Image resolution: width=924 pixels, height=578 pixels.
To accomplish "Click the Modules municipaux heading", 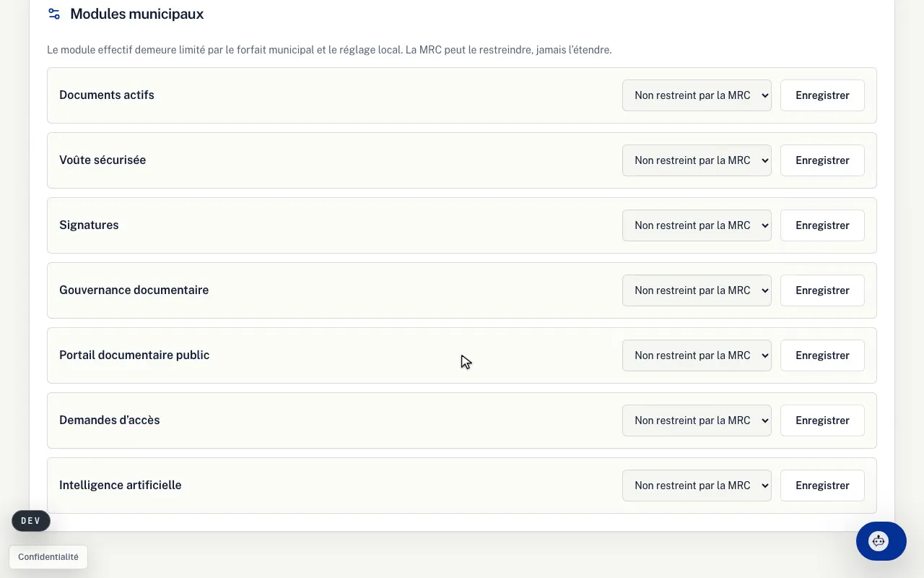I will (136, 14).
